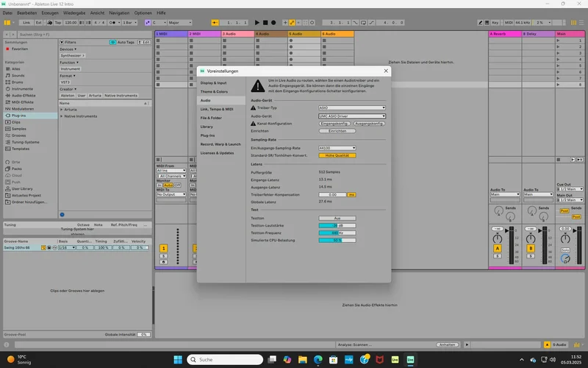Toggle Hohe Qualität conversion setting
Image resolution: width=588 pixels, height=368 pixels.
pos(337,155)
